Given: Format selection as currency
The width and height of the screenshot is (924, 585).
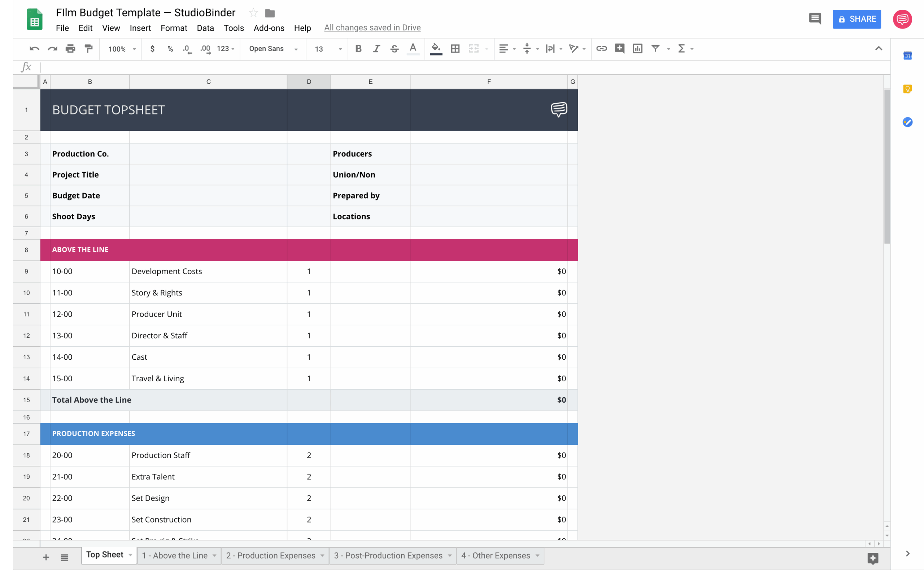Looking at the screenshot, I should tap(152, 49).
